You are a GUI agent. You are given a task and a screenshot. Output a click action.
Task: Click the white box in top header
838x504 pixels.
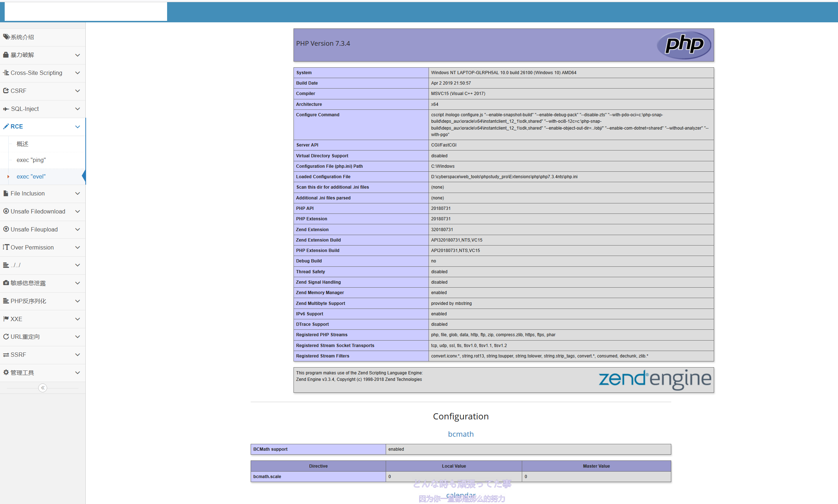click(86, 12)
